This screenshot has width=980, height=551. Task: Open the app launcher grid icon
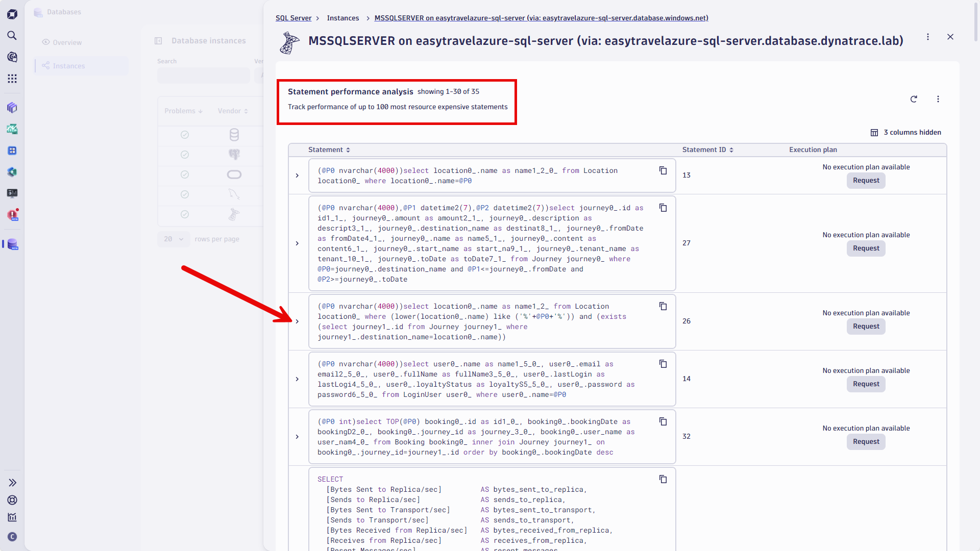click(12, 79)
